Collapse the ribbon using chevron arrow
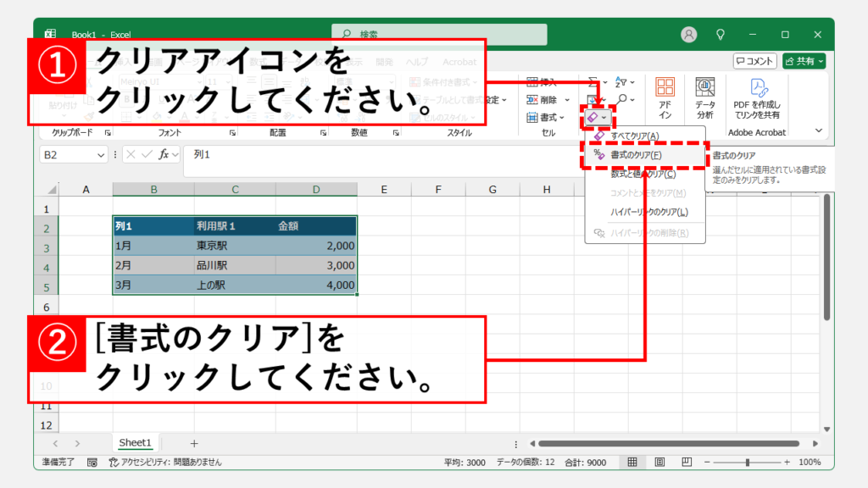Image resolution: width=868 pixels, height=488 pixels. point(819,130)
